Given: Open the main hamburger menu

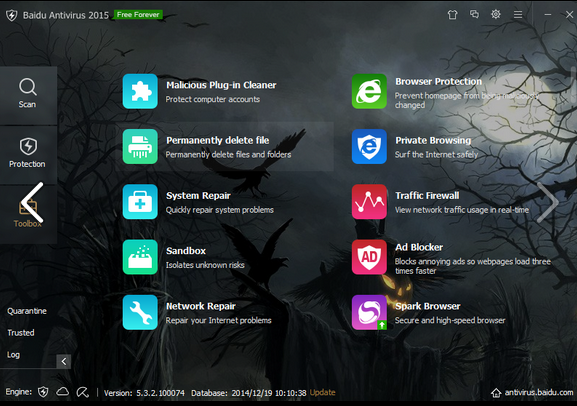Looking at the screenshot, I should (518, 14).
